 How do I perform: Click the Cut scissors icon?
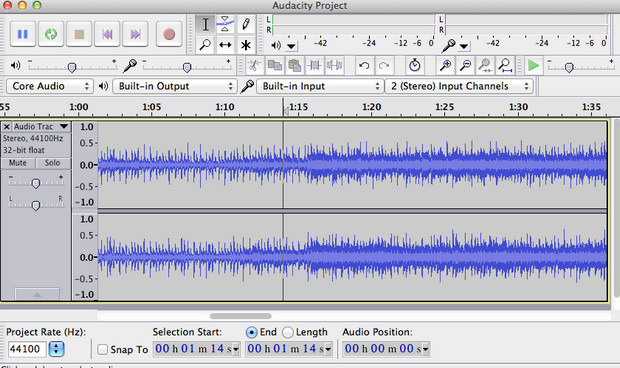(254, 65)
